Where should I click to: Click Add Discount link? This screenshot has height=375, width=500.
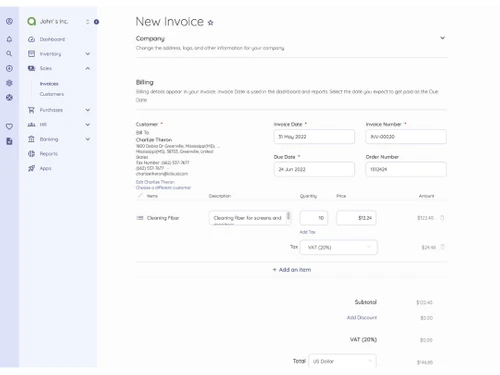[362, 318]
